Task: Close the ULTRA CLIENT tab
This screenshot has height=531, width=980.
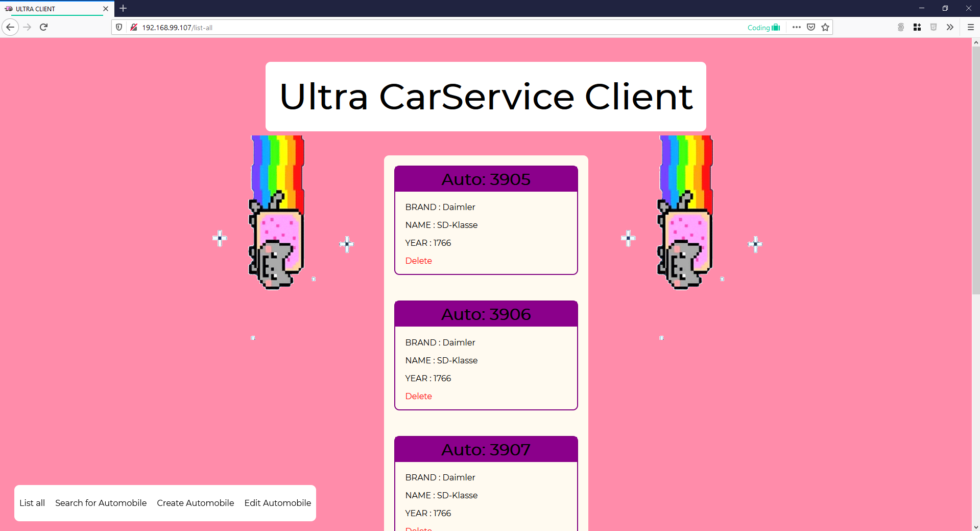Action: [x=106, y=9]
